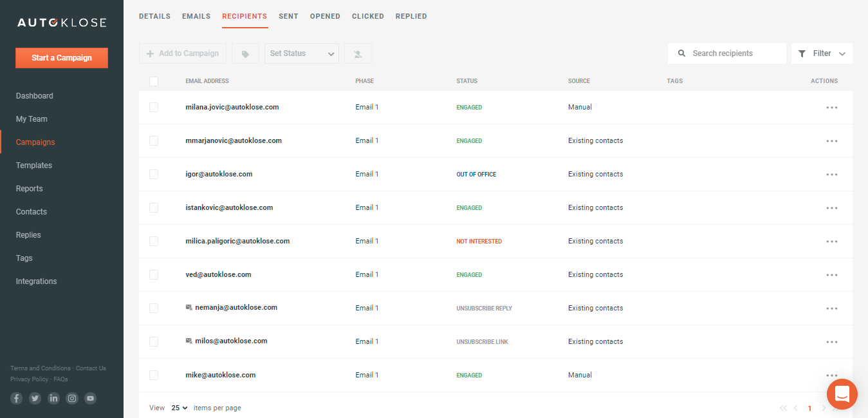Viewport: 868px width, 418px height.
Task: Open Replies in the sidebar
Action: coord(28,235)
